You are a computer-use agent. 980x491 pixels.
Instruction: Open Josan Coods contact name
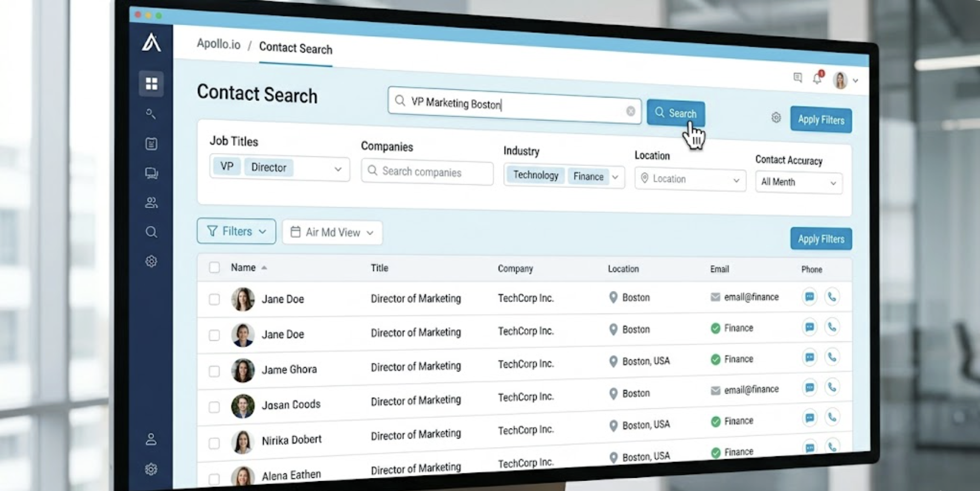[291, 404]
